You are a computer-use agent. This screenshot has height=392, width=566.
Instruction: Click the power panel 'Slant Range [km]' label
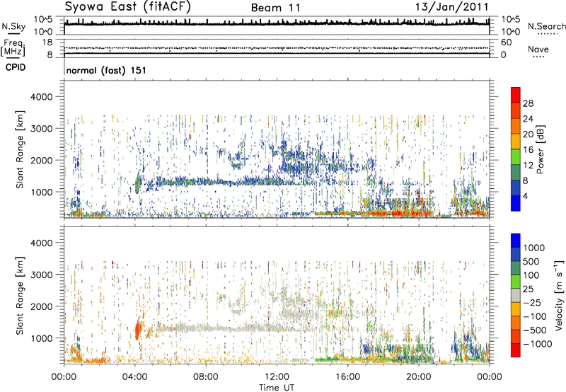(x=20, y=149)
